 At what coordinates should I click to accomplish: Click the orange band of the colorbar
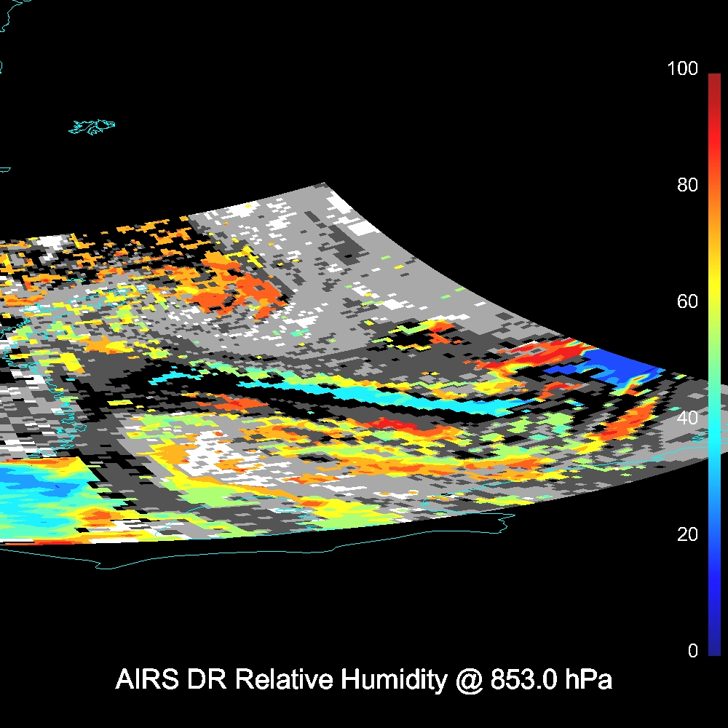coord(713,218)
